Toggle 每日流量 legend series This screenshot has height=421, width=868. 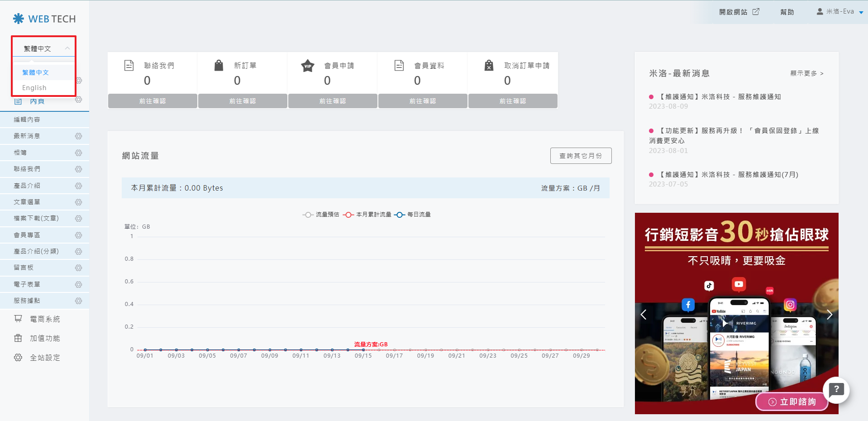click(x=412, y=215)
